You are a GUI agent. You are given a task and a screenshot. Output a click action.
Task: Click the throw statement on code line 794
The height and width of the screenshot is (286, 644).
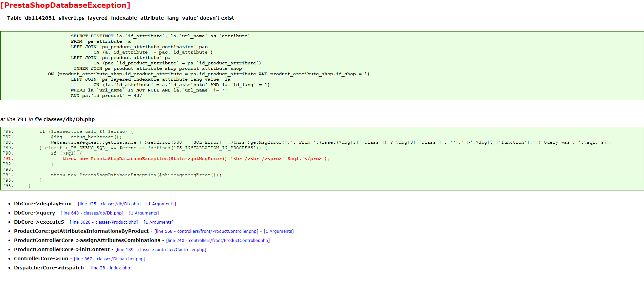click(136, 175)
